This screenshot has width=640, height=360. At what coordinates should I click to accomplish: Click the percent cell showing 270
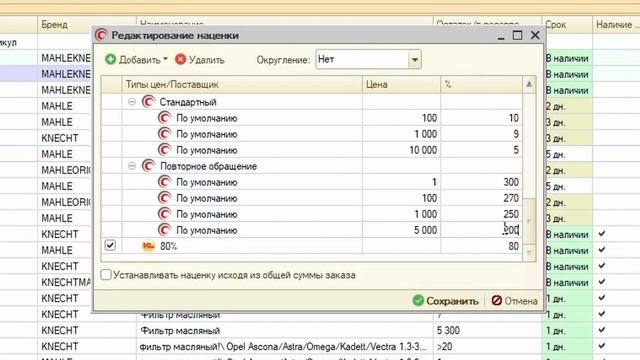[x=481, y=198]
